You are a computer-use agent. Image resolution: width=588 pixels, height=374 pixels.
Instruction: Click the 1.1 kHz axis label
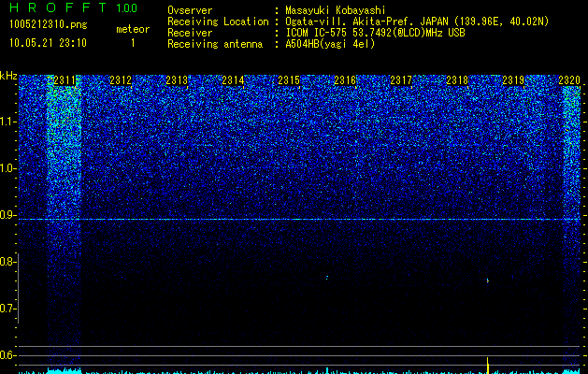coord(8,122)
